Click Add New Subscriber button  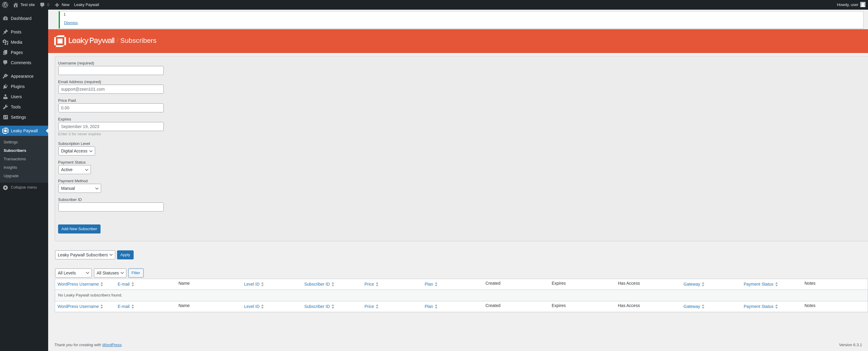tap(79, 229)
